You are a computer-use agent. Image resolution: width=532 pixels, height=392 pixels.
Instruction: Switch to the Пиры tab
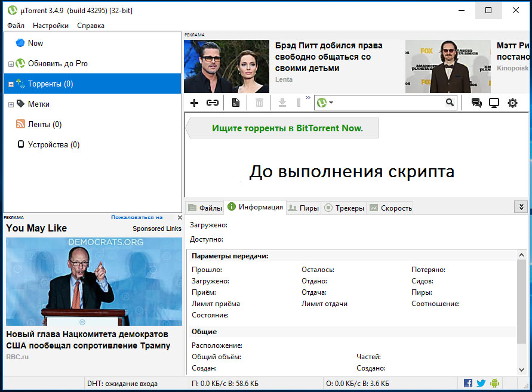(x=303, y=208)
